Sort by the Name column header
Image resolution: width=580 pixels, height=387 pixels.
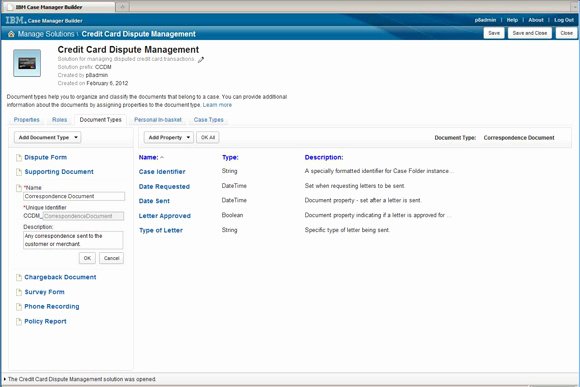pos(149,158)
